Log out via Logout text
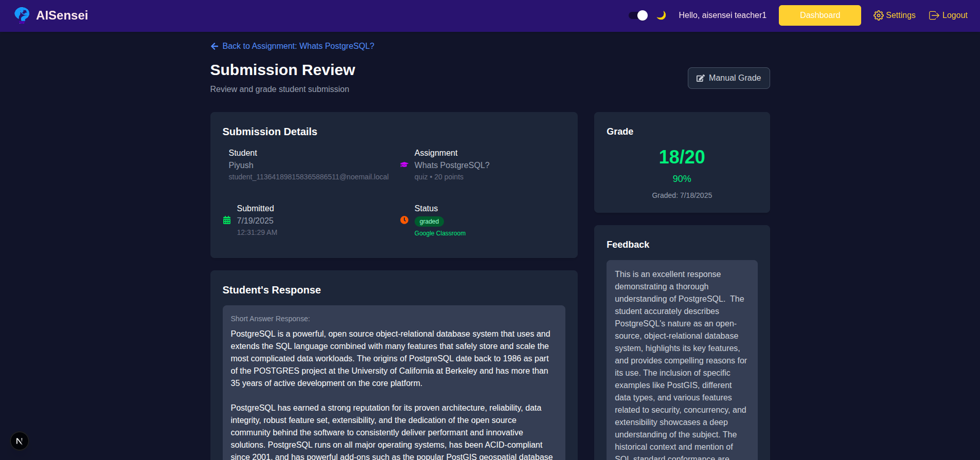 click(x=955, y=15)
